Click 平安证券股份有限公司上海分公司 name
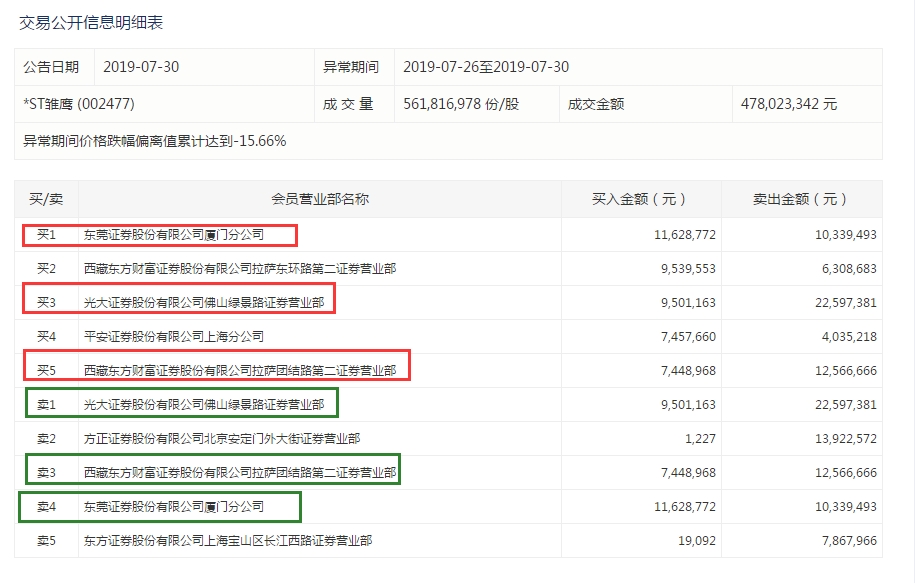 [x=174, y=336]
